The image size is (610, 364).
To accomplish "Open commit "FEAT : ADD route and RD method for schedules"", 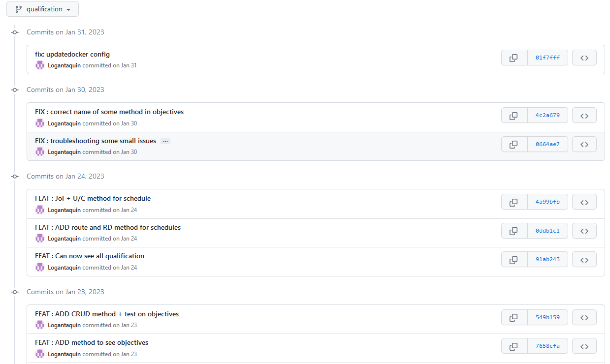I will (108, 227).
